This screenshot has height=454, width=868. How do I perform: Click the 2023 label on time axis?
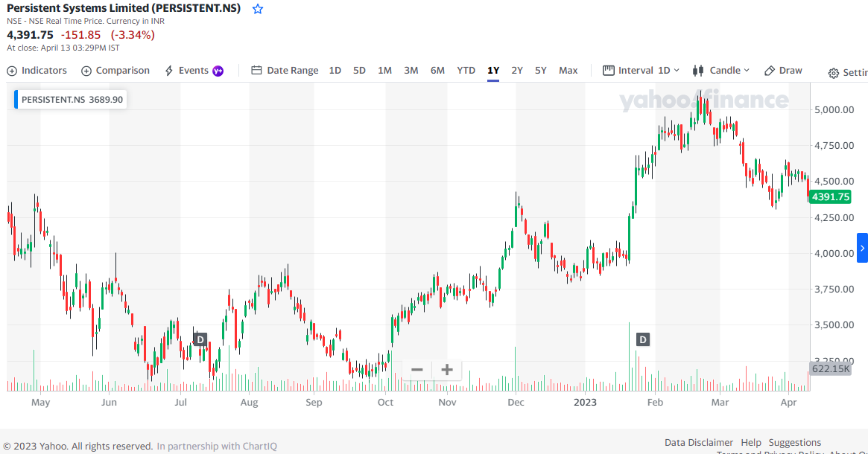tap(585, 402)
